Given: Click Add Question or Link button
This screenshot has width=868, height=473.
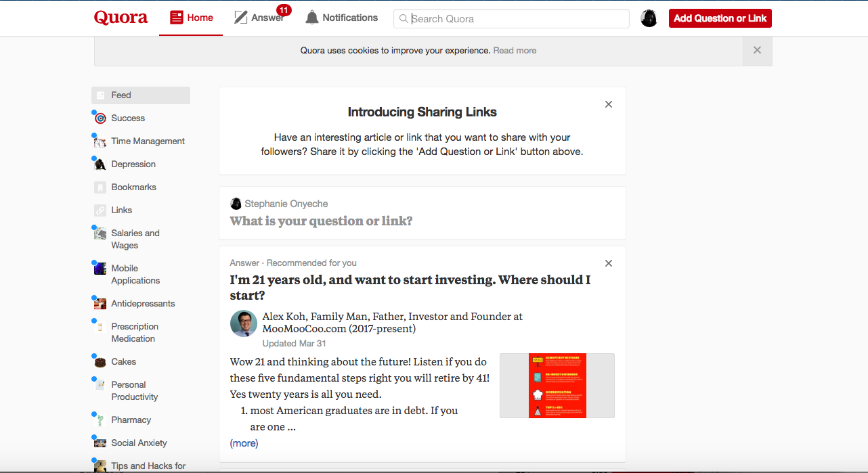Looking at the screenshot, I should click(720, 18).
